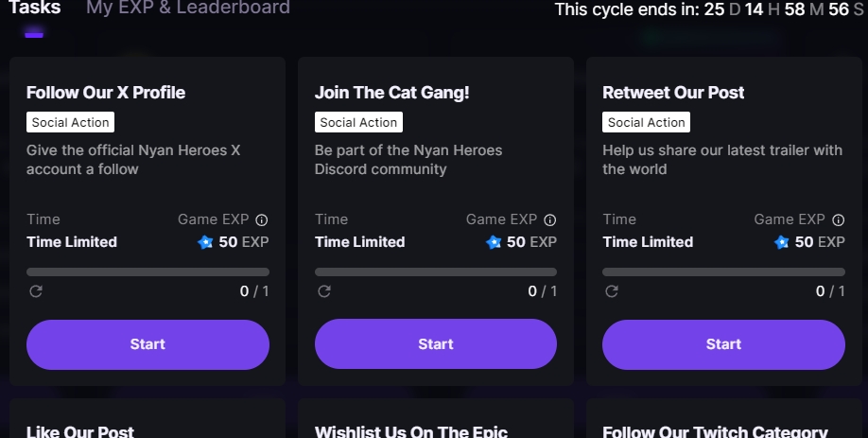This screenshot has height=438, width=868.
Task: Click the Wishlist Us On The Epic card title
Action: (x=411, y=430)
